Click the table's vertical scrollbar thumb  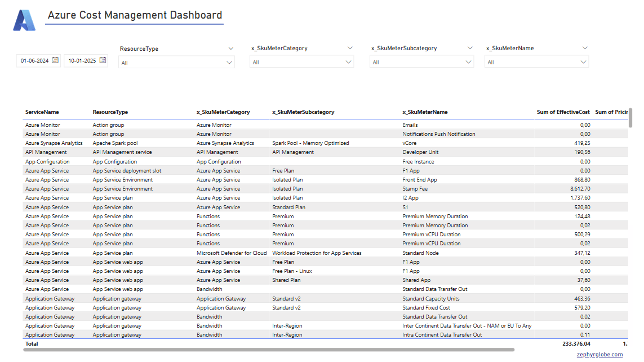coord(630,118)
